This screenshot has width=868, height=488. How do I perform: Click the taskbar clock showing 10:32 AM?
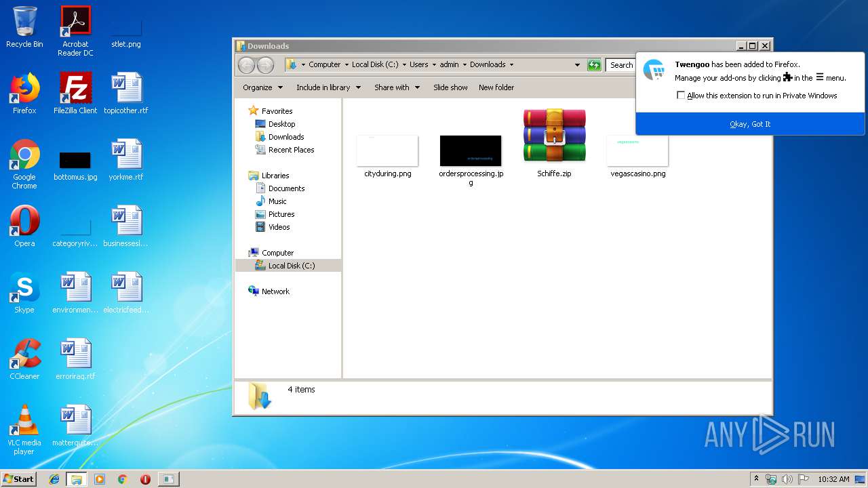pos(833,479)
